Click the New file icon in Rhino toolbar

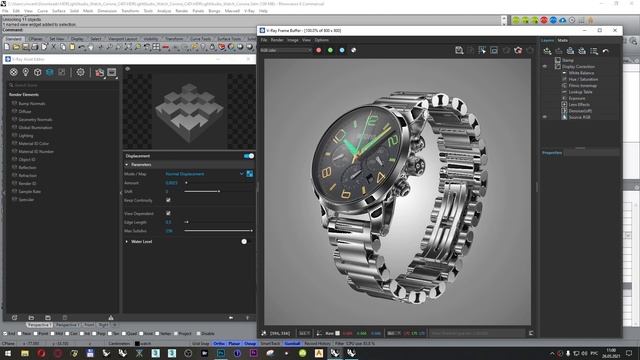pyautogui.click(x=7, y=47)
